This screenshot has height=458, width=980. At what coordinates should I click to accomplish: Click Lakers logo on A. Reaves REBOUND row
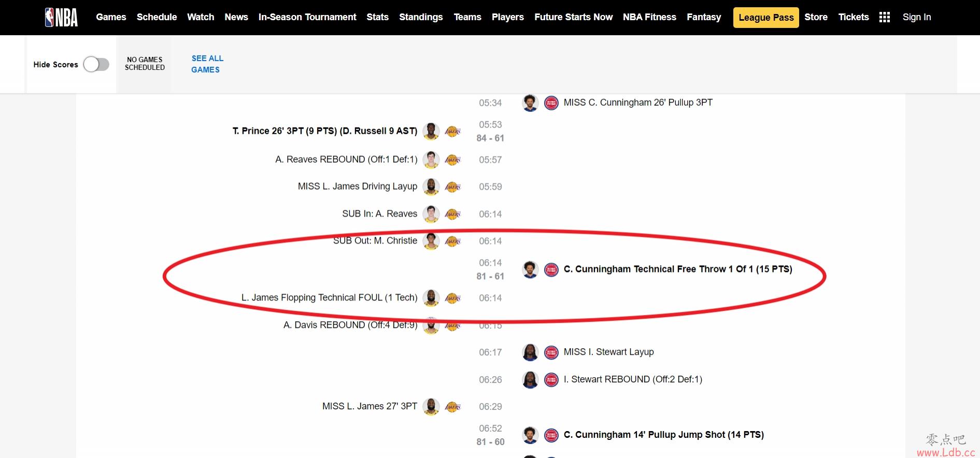click(453, 160)
